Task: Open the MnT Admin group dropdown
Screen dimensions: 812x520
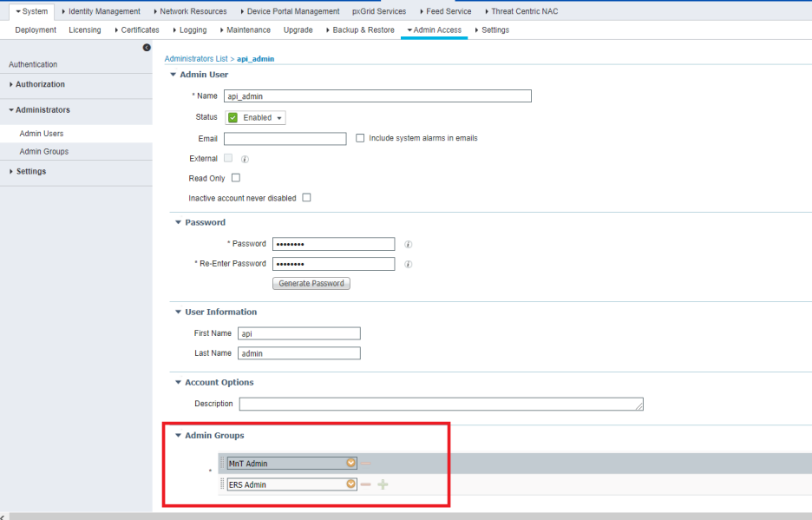Action: 350,463
